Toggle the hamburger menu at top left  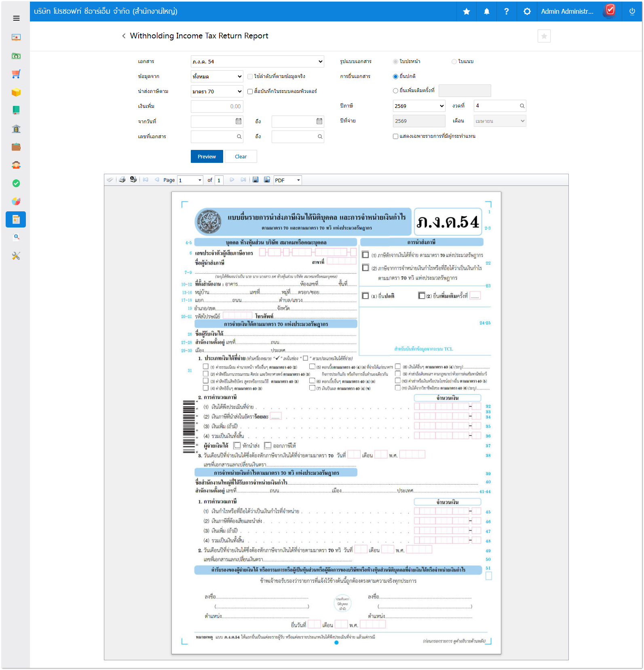[x=16, y=18]
